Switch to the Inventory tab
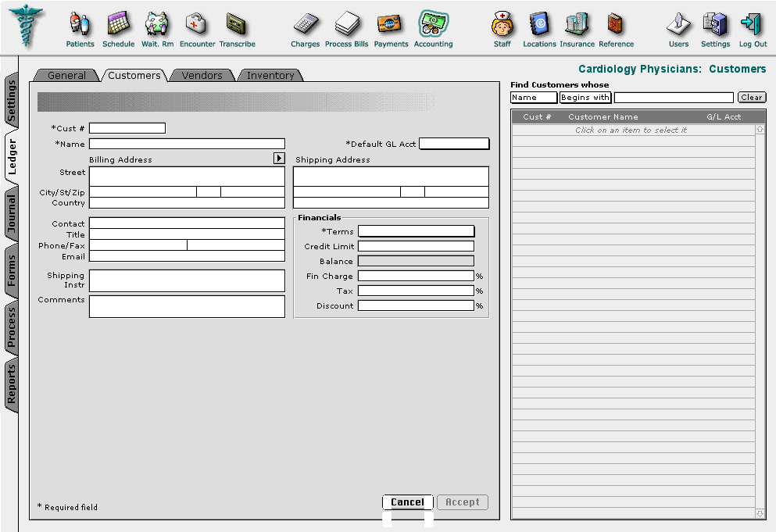 click(x=270, y=75)
